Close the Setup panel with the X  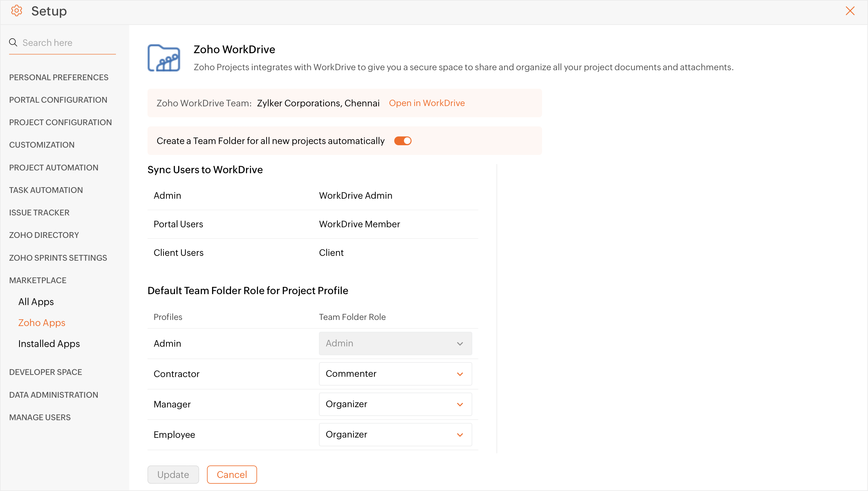(850, 11)
